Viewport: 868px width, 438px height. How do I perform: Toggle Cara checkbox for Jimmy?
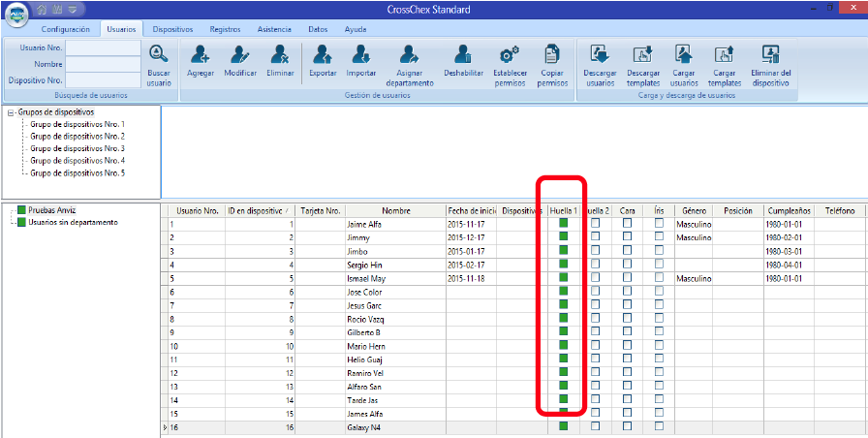point(627,235)
